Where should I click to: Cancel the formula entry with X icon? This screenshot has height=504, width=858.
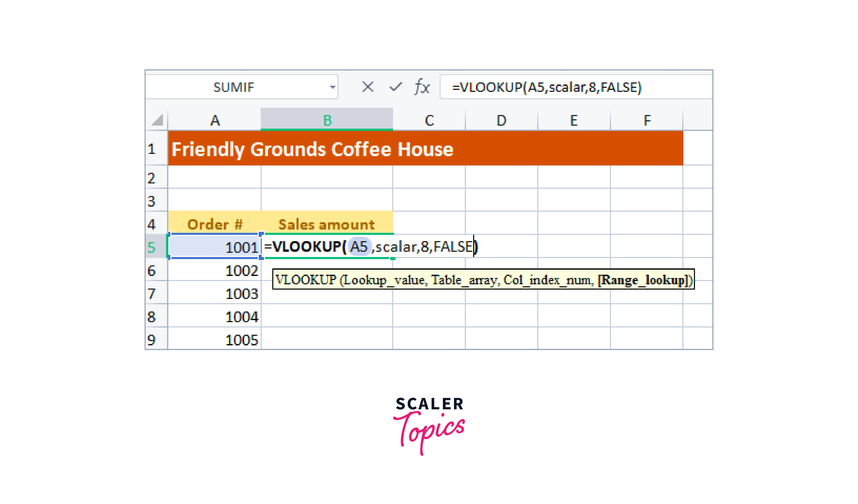point(368,87)
